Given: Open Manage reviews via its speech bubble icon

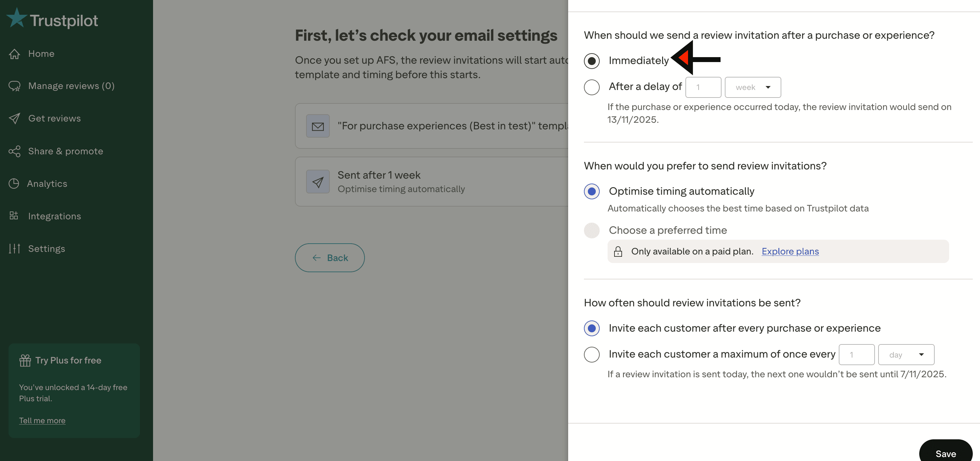Looking at the screenshot, I should pyautogui.click(x=14, y=86).
